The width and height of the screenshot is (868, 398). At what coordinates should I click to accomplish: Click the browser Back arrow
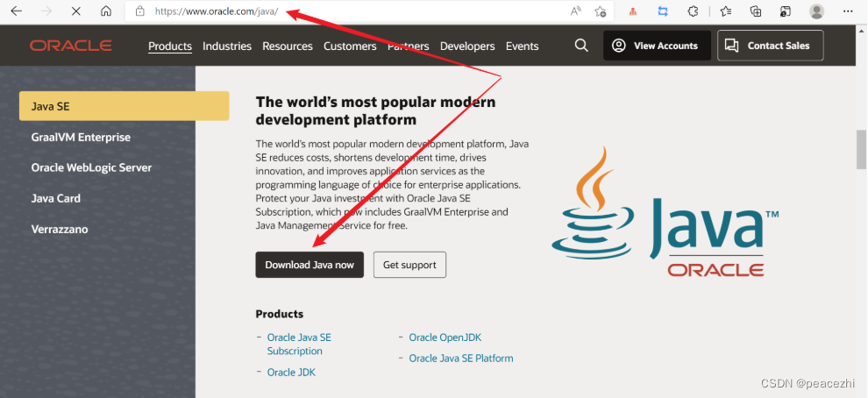click(x=16, y=11)
